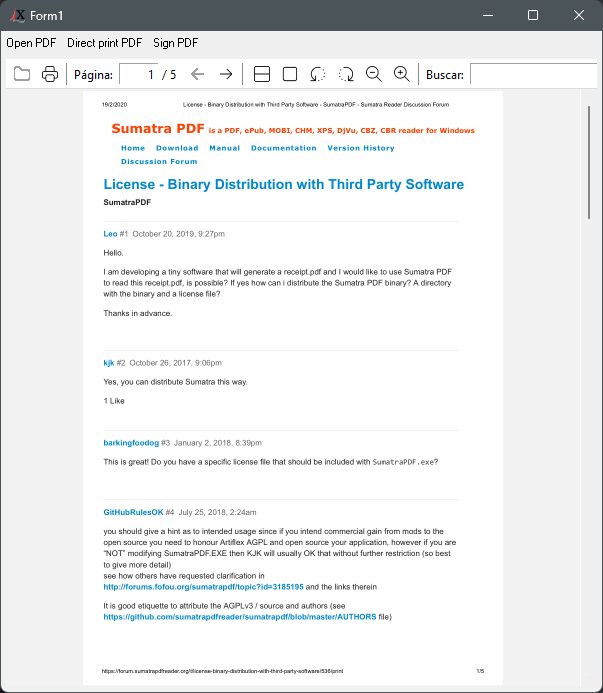The width and height of the screenshot is (603, 693).
Task: Click 'October 20, 2019, 9:27pm' timestamp
Action: click(x=179, y=234)
